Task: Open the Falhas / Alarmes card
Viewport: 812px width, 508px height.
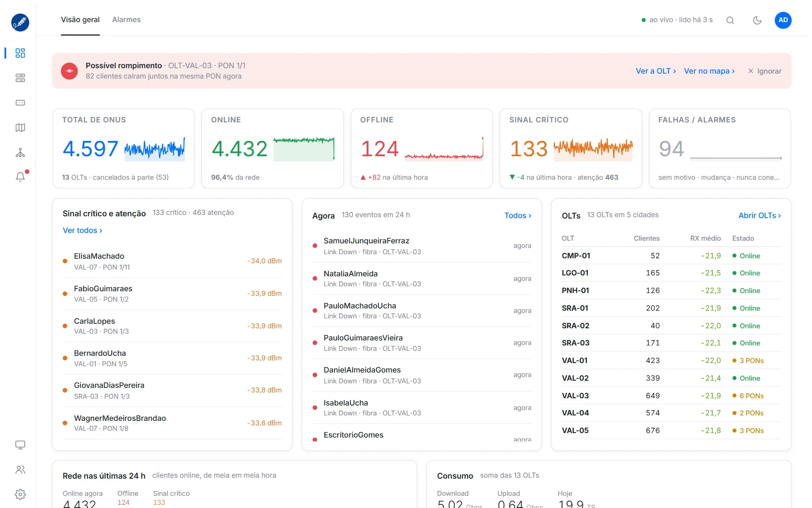Action: [720, 148]
